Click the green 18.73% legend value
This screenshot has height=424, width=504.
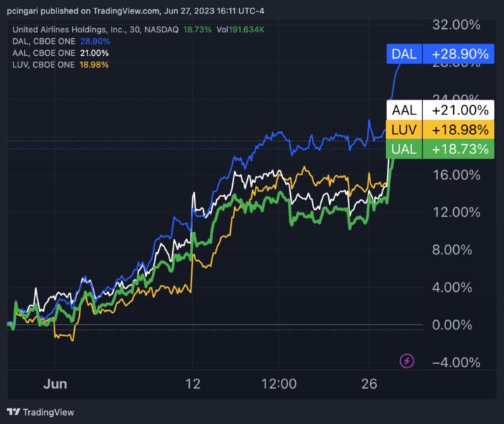click(x=198, y=30)
